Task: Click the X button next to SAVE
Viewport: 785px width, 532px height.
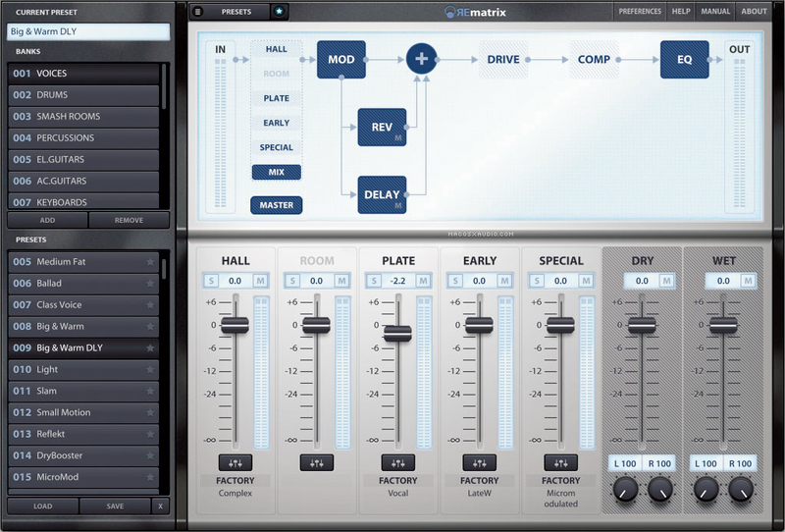Action: click(x=160, y=505)
